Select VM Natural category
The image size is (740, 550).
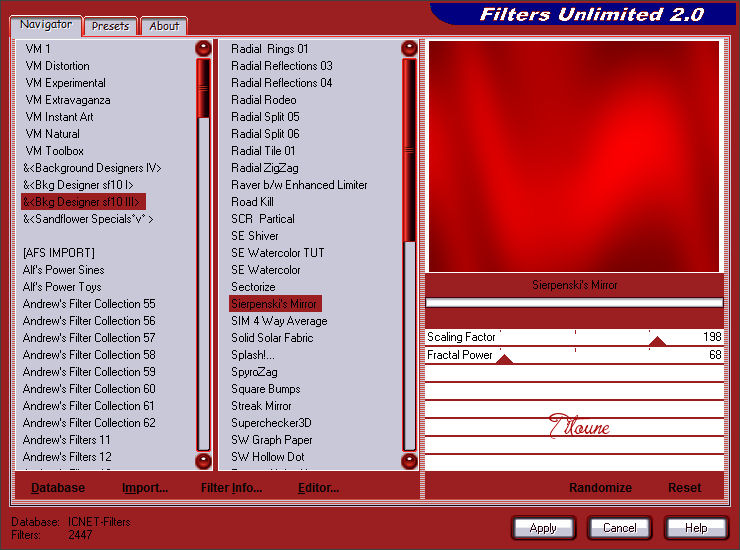52,134
